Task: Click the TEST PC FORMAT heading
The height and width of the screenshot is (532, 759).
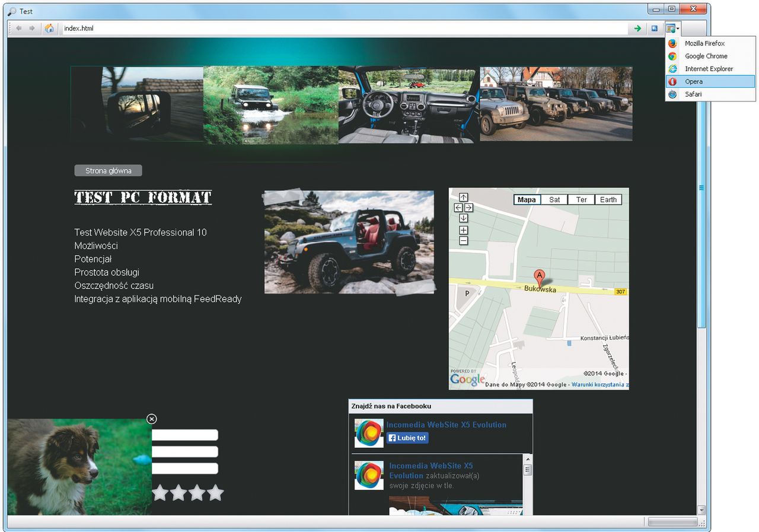Action: [143, 197]
